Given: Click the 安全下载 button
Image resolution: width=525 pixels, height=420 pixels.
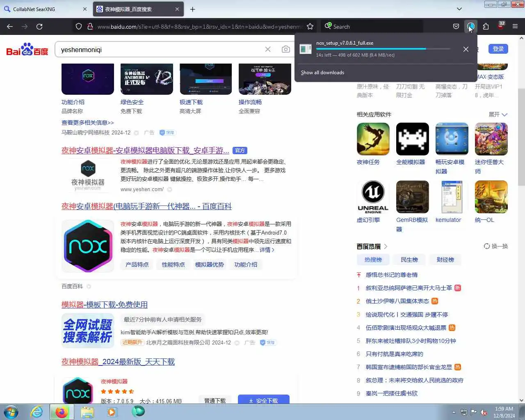Looking at the screenshot, I should (264, 400).
